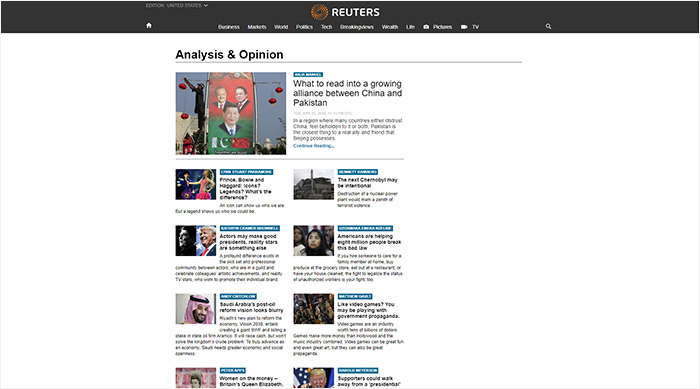Viewport: 700px width, 389px height.
Task: Click the Kathryn Cramer Brownell author tag
Action: click(x=250, y=228)
